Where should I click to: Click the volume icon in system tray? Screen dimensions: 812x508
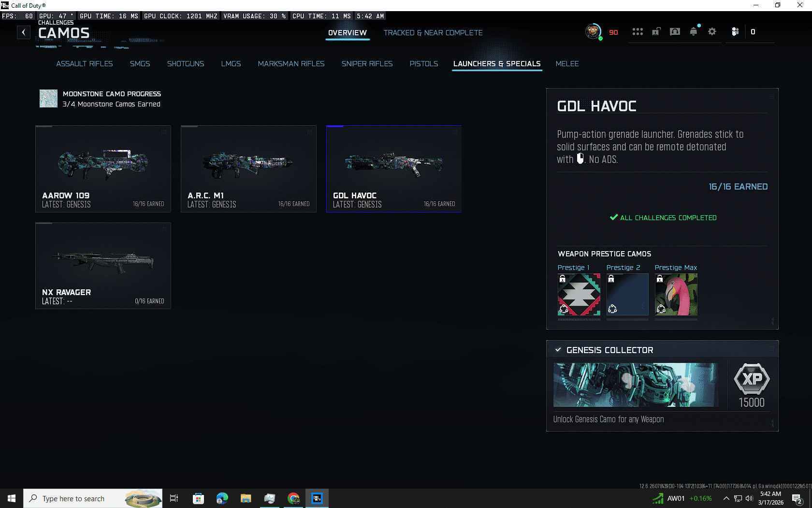749,498
